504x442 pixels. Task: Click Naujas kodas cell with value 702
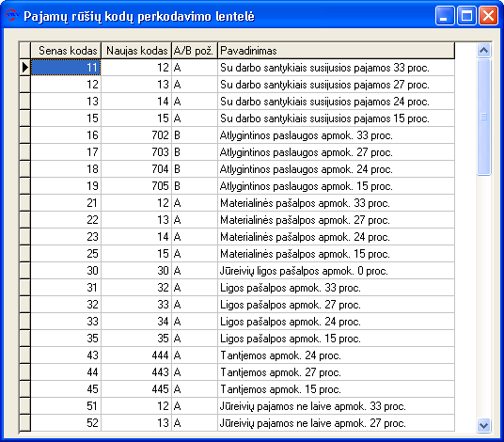(x=136, y=135)
